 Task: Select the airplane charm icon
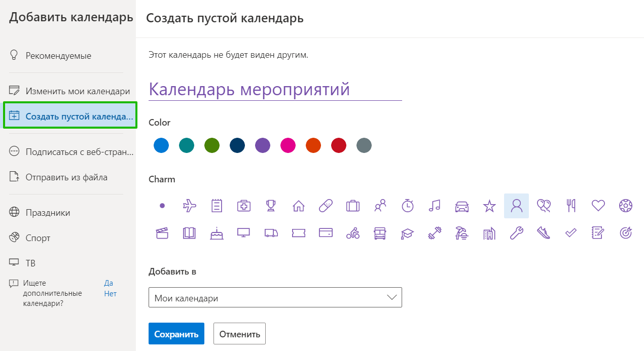tap(189, 206)
